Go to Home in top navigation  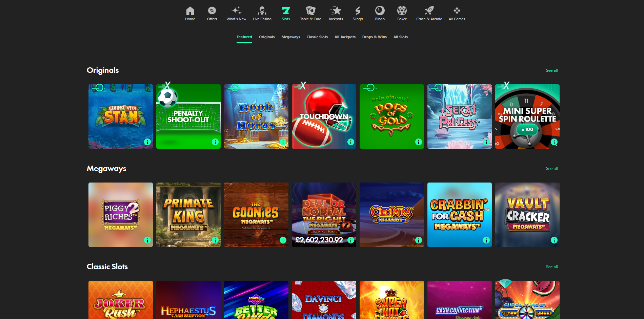pos(190,14)
